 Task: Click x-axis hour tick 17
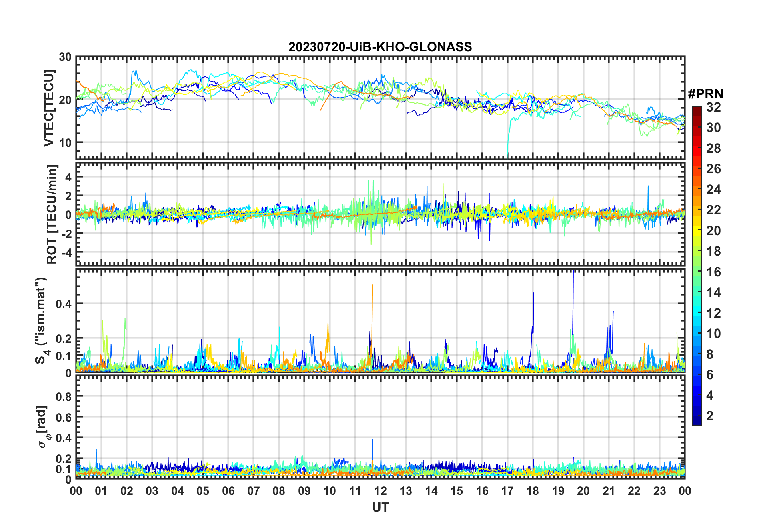point(507,491)
